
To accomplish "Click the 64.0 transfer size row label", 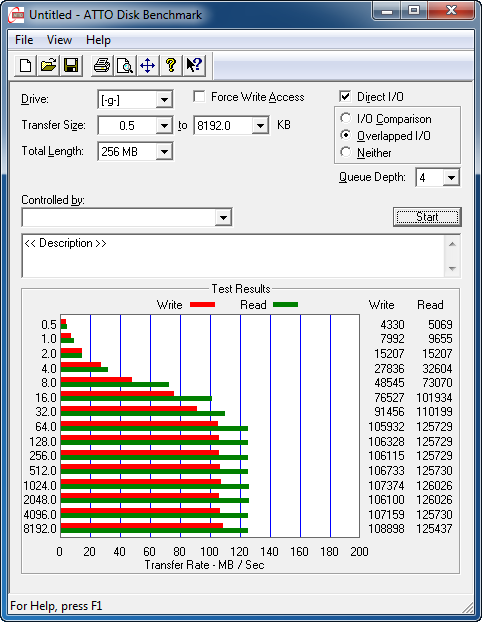I will [46, 427].
